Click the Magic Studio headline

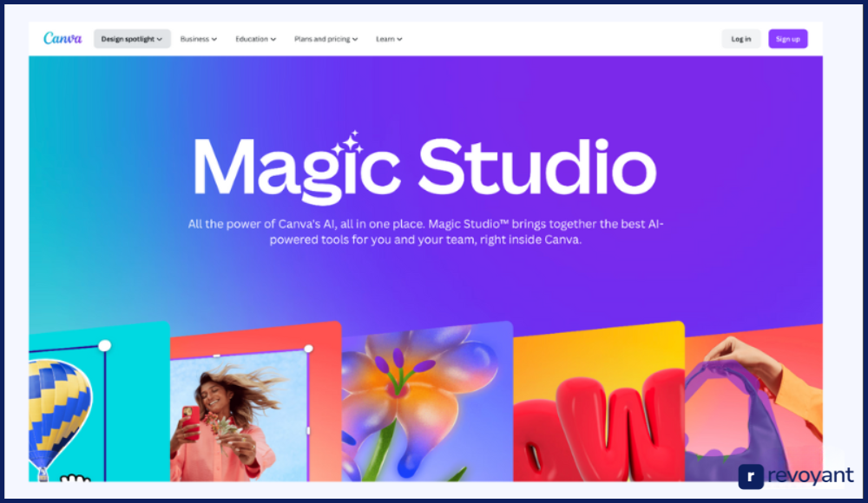point(425,167)
